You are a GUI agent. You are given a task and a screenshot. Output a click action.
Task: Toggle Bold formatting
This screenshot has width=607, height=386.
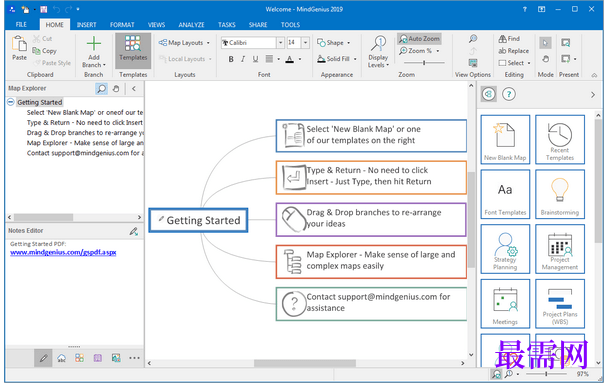231,59
